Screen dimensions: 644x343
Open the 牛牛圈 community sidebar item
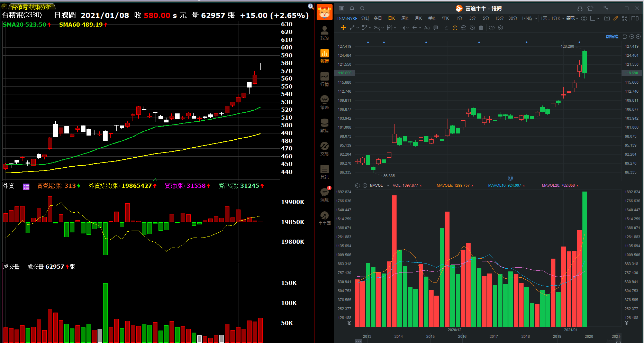(x=324, y=218)
